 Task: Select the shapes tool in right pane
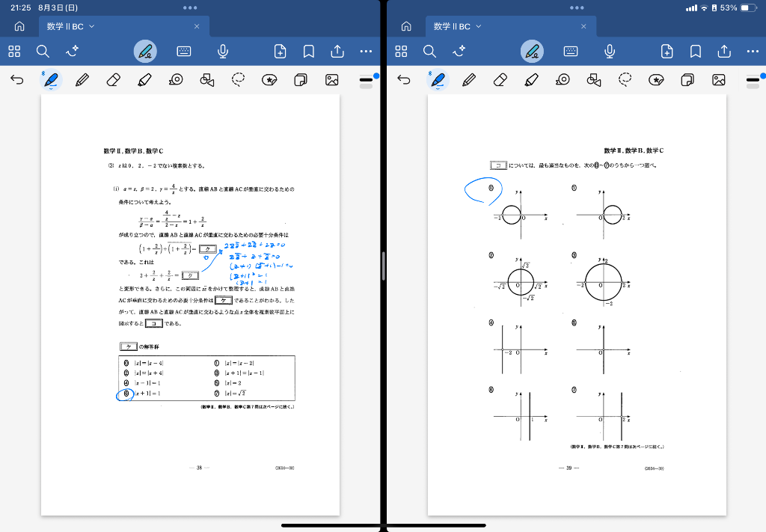click(x=595, y=79)
